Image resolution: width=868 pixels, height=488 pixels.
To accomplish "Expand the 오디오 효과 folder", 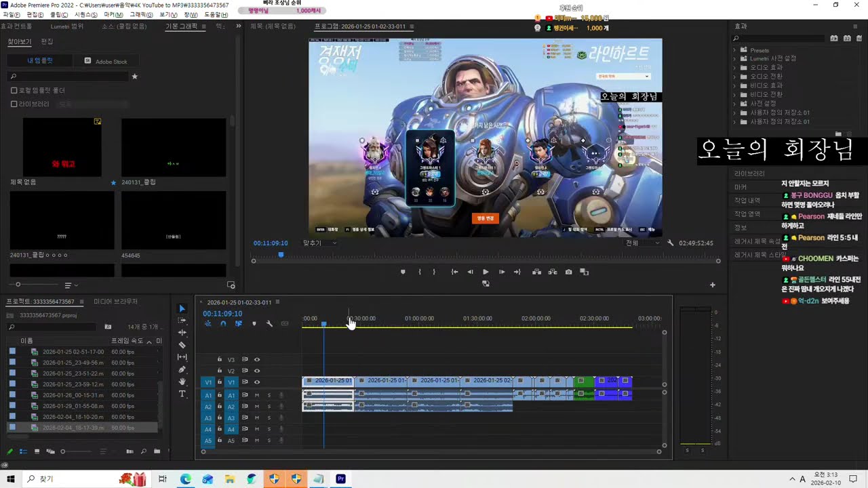I will click(x=734, y=68).
